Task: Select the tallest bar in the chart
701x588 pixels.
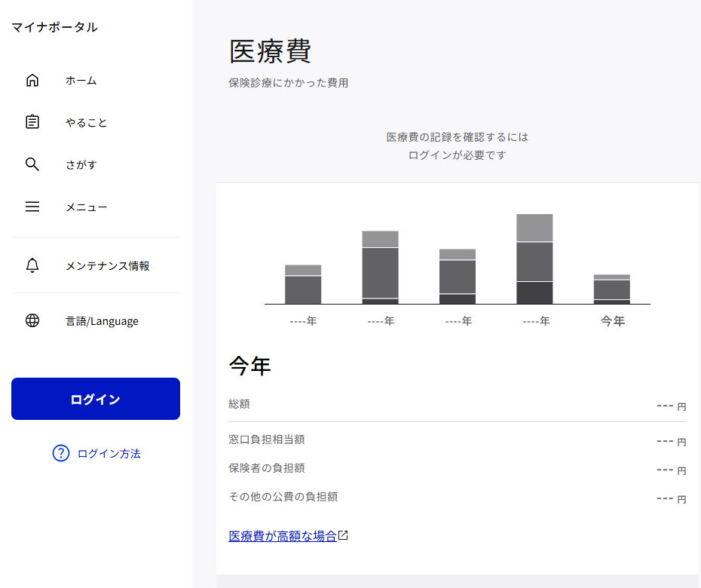Action: click(x=534, y=259)
